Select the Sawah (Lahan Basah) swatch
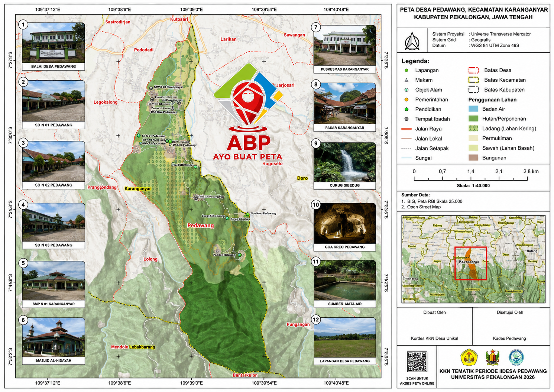 473,148
